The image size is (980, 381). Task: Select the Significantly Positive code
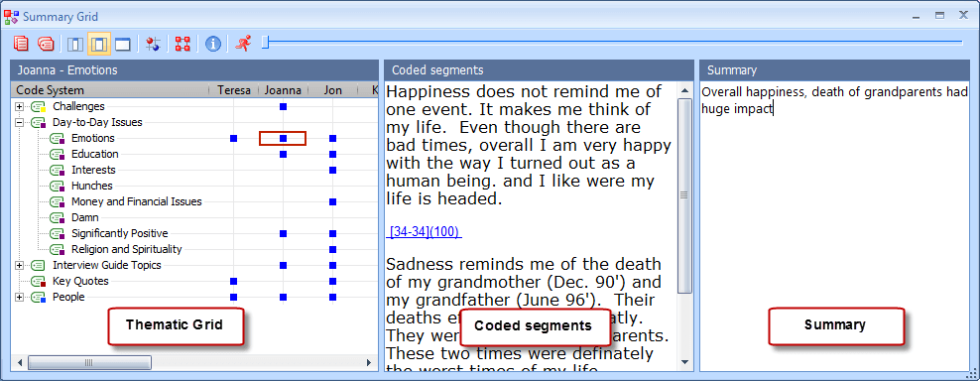tap(119, 233)
